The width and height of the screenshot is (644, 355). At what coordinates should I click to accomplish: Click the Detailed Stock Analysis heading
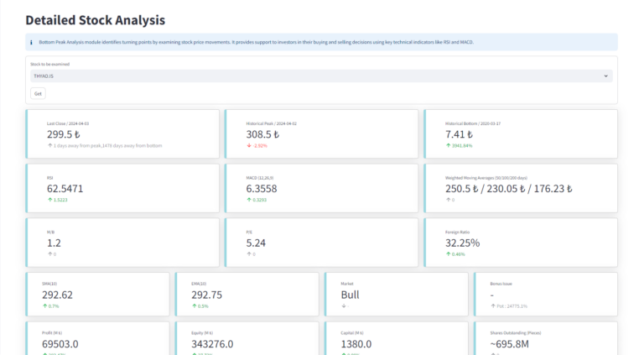[95, 19]
